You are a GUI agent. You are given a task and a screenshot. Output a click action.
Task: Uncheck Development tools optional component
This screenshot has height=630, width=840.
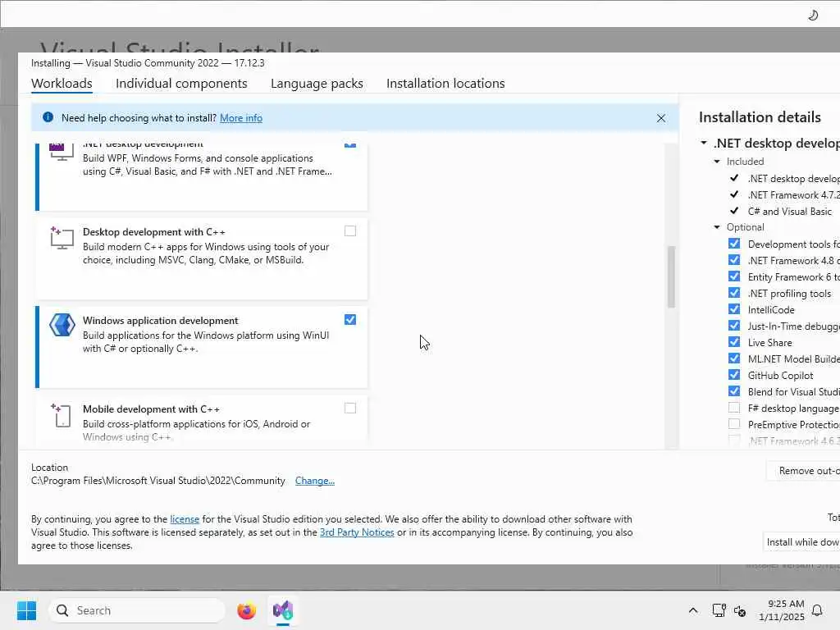pyautogui.click(x=734, y=244)
